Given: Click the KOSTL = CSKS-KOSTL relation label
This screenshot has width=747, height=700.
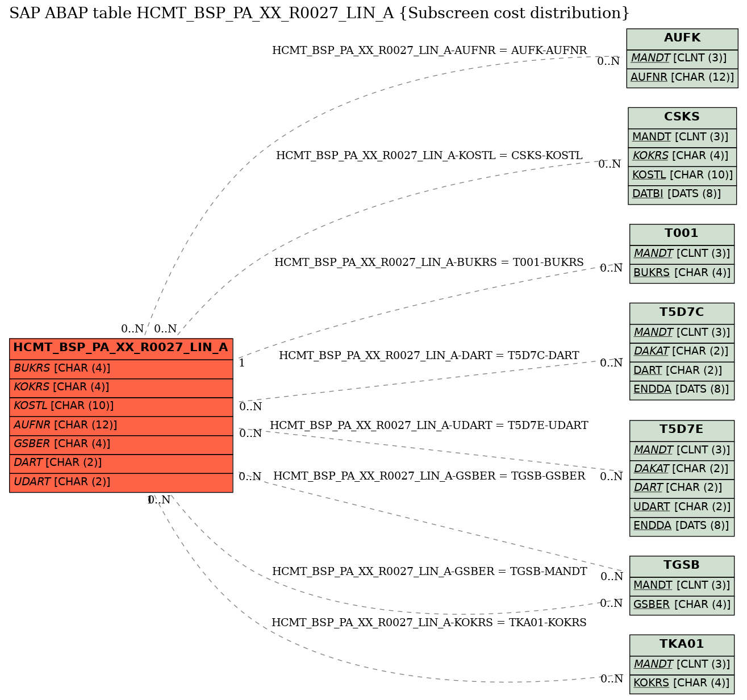Looking at the screenshot, I should (429, 156).
